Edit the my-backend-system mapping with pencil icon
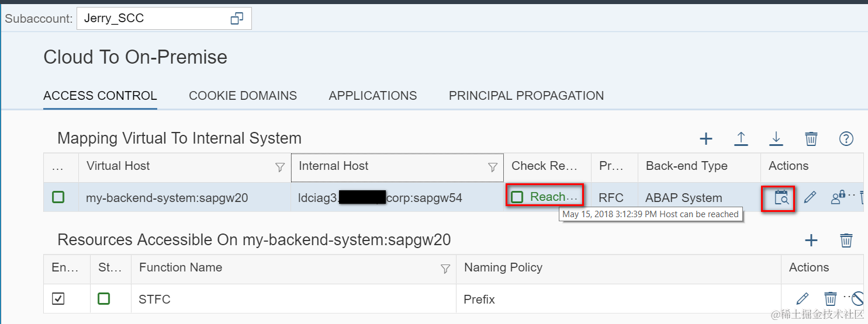This screenshot has width=868, height=324. pos(810,198)
